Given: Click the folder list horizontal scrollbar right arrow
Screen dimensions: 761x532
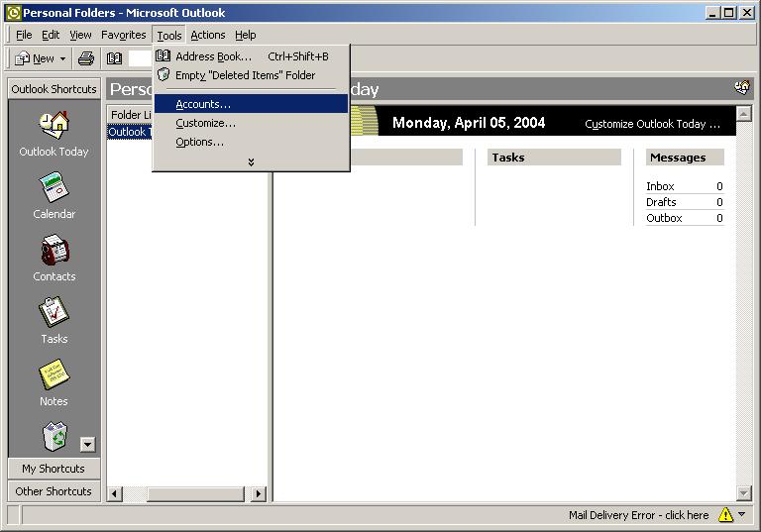Looking at the screenshot, I should coord(259,493).
